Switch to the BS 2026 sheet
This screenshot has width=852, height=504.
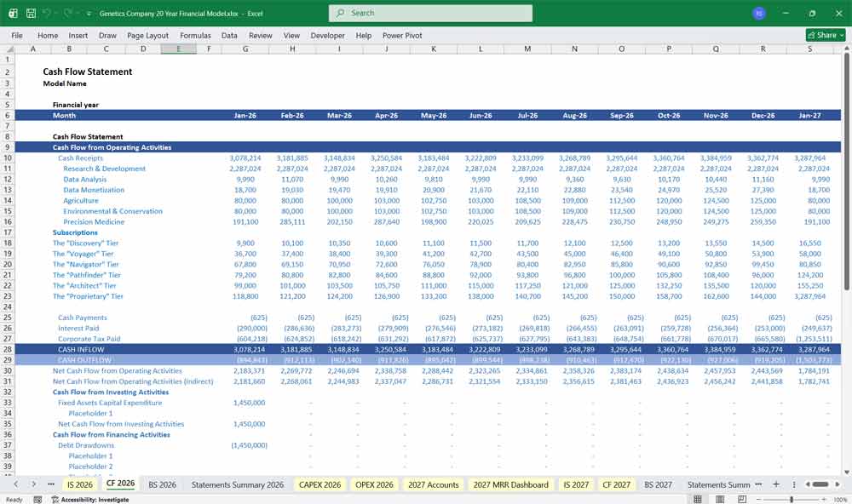[162, 484]
